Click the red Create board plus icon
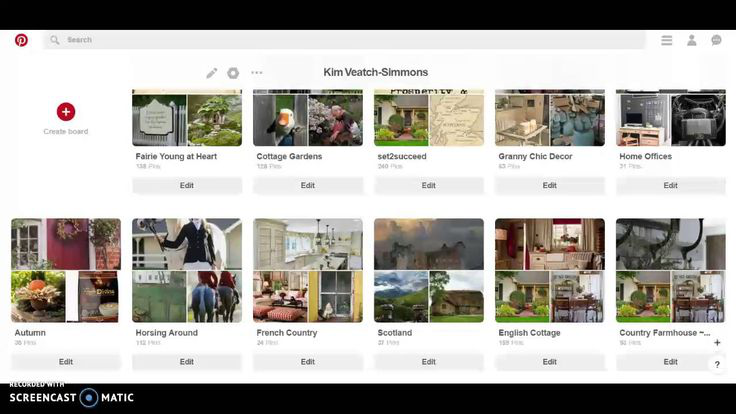736x414 pixels. point(66,112)
